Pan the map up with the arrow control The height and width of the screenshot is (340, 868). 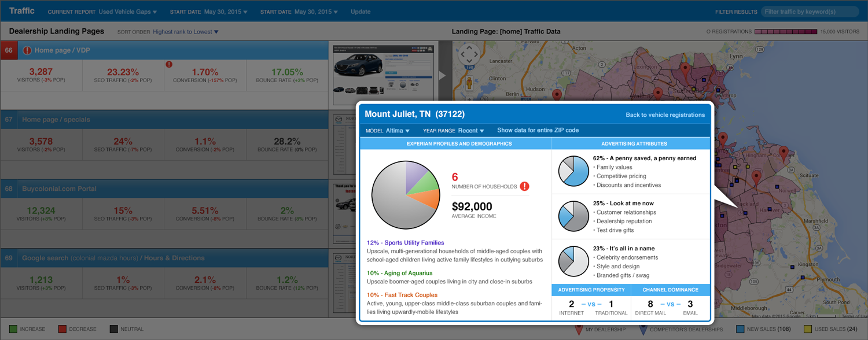(469, 47)
